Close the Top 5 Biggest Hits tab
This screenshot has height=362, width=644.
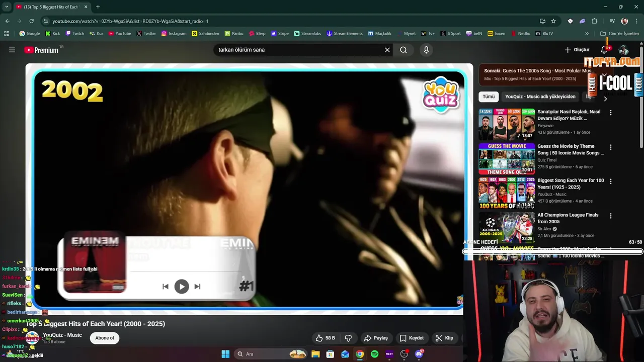pos(86,7)
